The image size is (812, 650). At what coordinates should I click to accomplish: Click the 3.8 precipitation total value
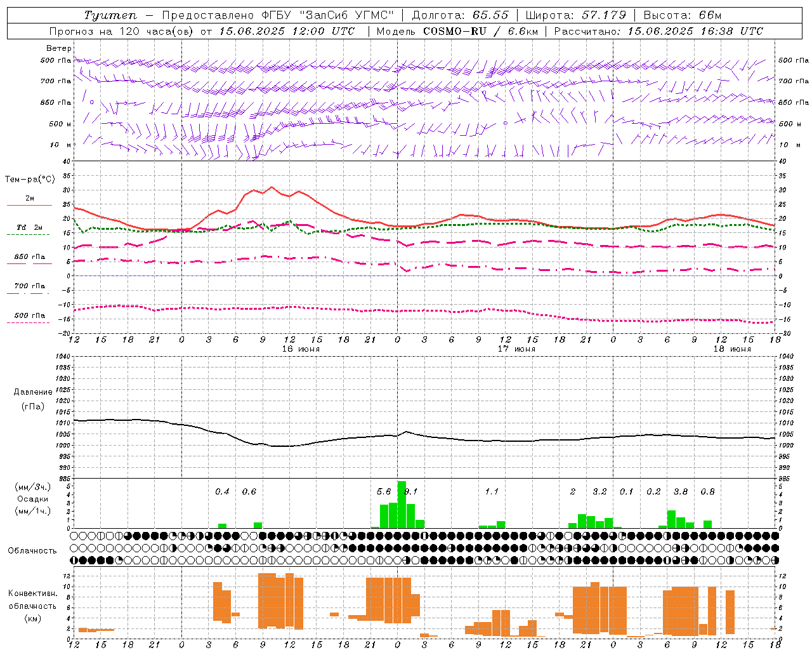[681, 491]
